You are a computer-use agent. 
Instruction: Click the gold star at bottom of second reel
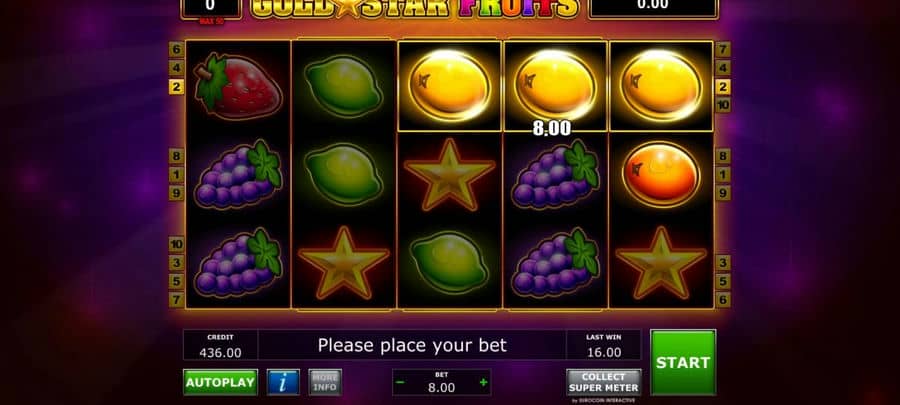(343, 263)
